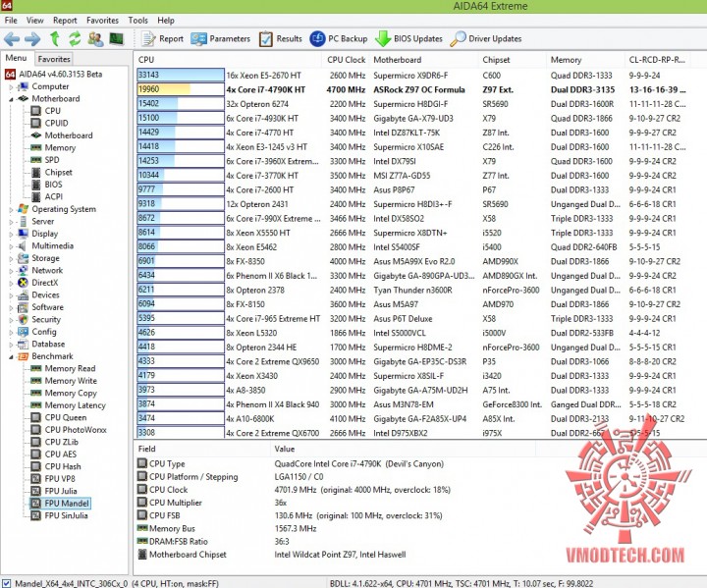Viewport: 707px width, 588px height.
Task: Show benchmark Results
Action: [x=281, y=39]
